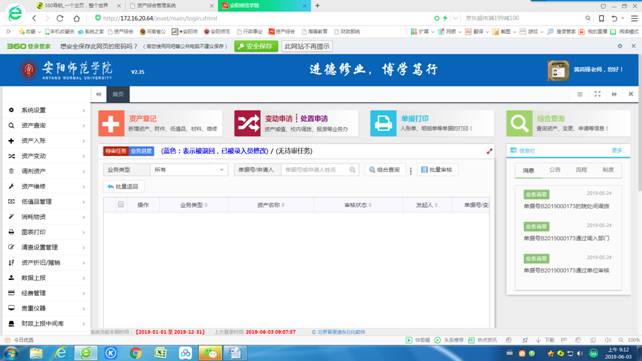
Task: Expand the 系统设置 sidebar menu arrow
Action: [x=84, y=111]
